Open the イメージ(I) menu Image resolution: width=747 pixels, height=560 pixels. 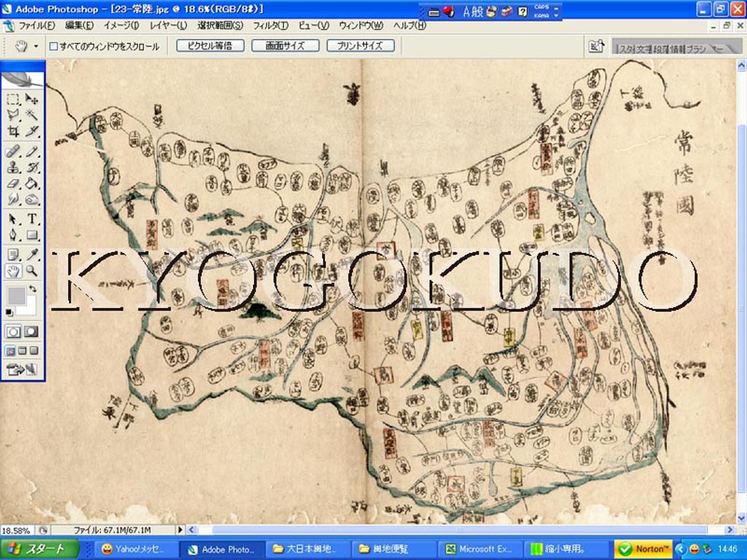121,26
